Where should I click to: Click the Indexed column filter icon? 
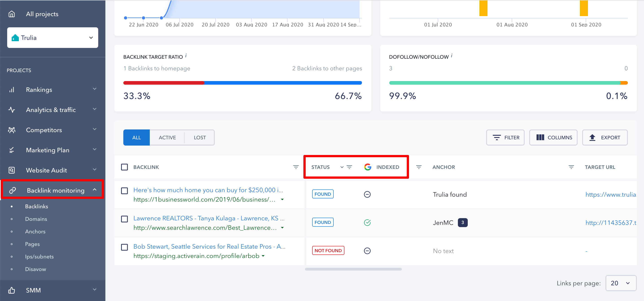(419, 167)
